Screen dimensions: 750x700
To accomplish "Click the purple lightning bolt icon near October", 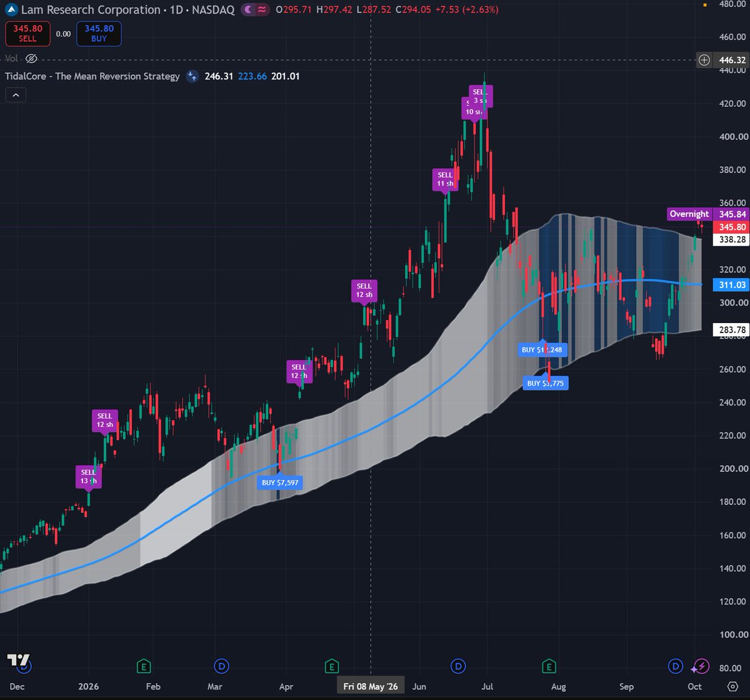I will point(701,666).
